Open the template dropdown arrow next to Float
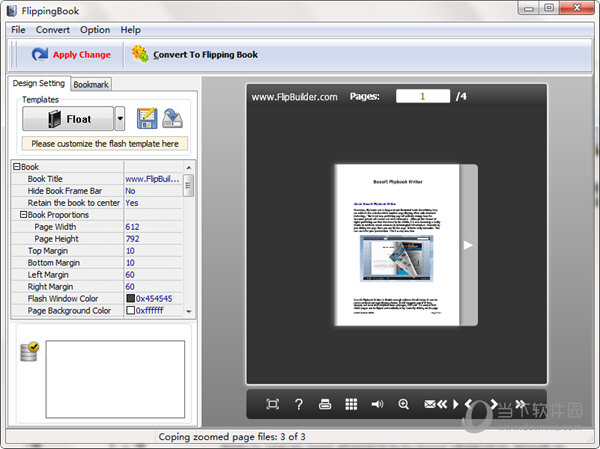600x449 pixels. tap(120, 118)
